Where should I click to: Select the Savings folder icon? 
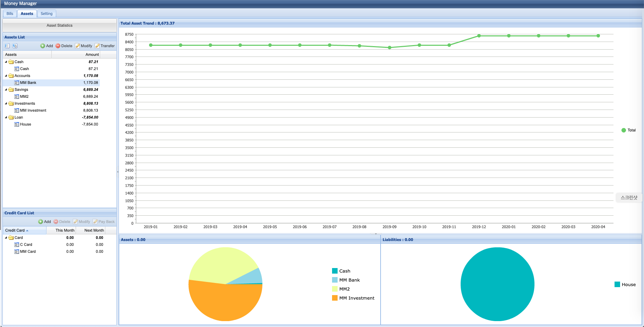coord(11,89)
